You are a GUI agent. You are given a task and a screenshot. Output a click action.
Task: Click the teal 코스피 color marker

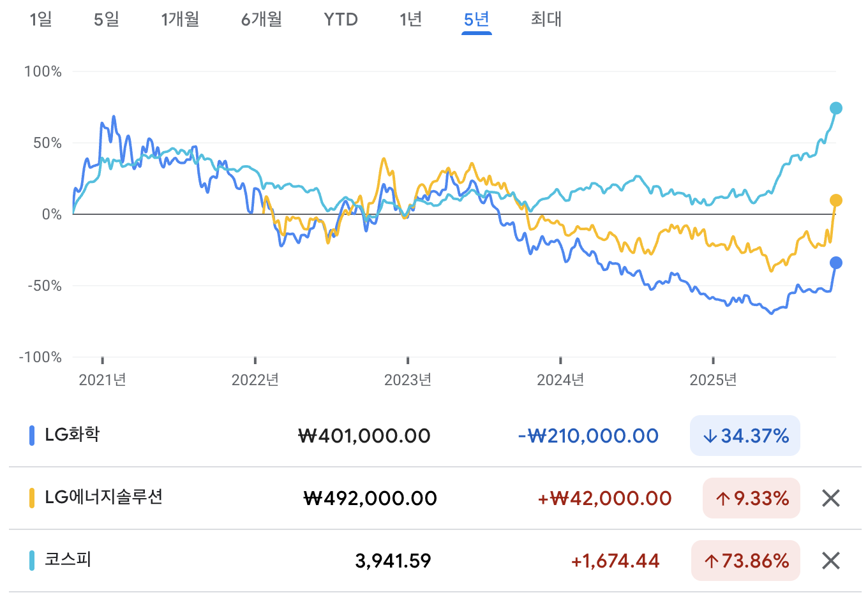click(x=32, y=561)
